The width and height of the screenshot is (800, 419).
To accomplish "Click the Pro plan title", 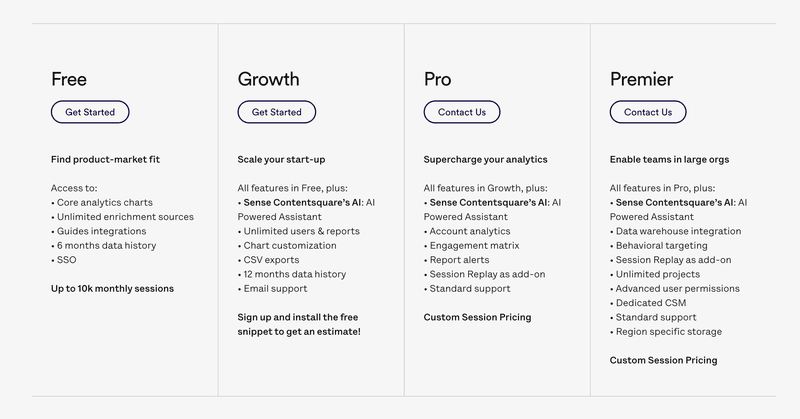I will (x=437, y=79).
